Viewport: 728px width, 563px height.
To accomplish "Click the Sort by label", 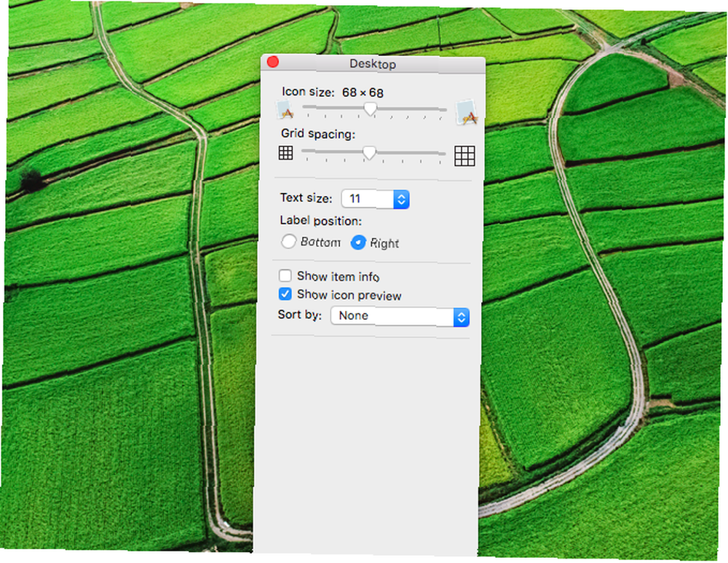I will tap(299, 315).
